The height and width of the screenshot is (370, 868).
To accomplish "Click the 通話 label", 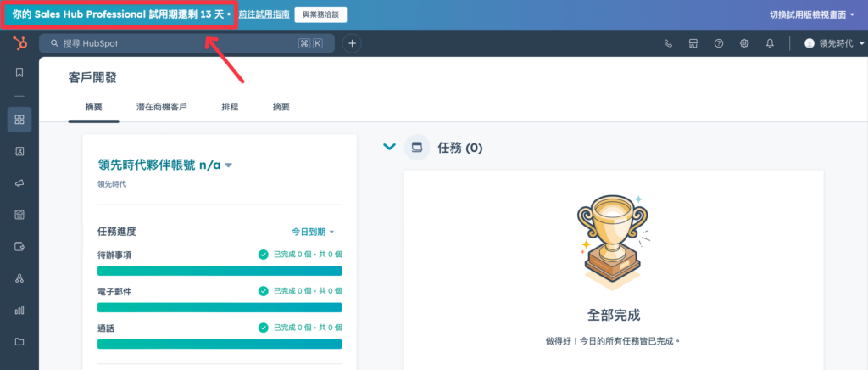I will click(106, 328).
